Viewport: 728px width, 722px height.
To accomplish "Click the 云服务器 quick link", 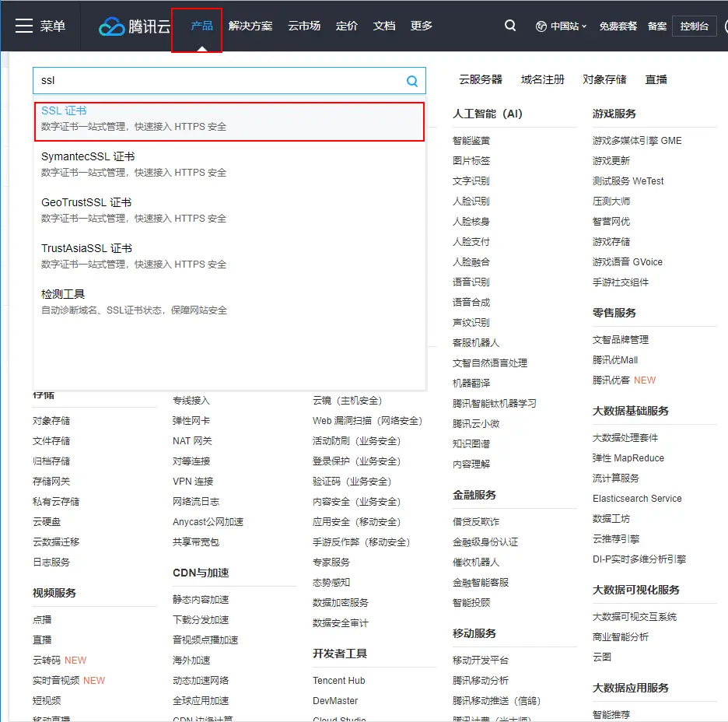I will tap(481, 80).
